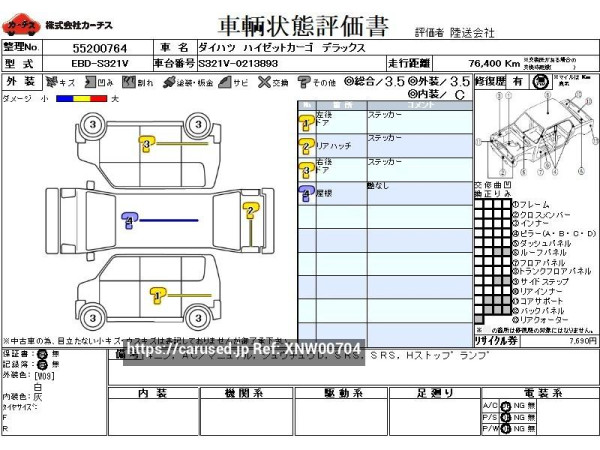The image size is (600, 450).
Task: Select yellow marker 1 on lower side-view car
Action: (158, 294)
